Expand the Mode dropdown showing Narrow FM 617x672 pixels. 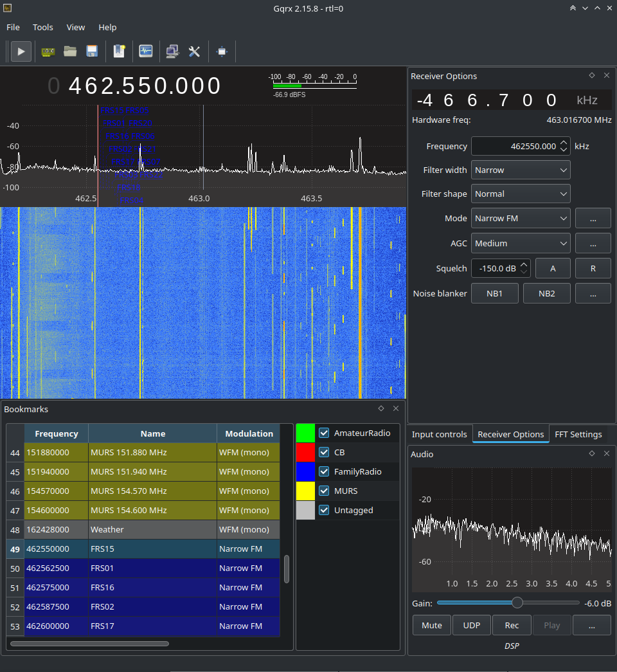click(521, 219)
